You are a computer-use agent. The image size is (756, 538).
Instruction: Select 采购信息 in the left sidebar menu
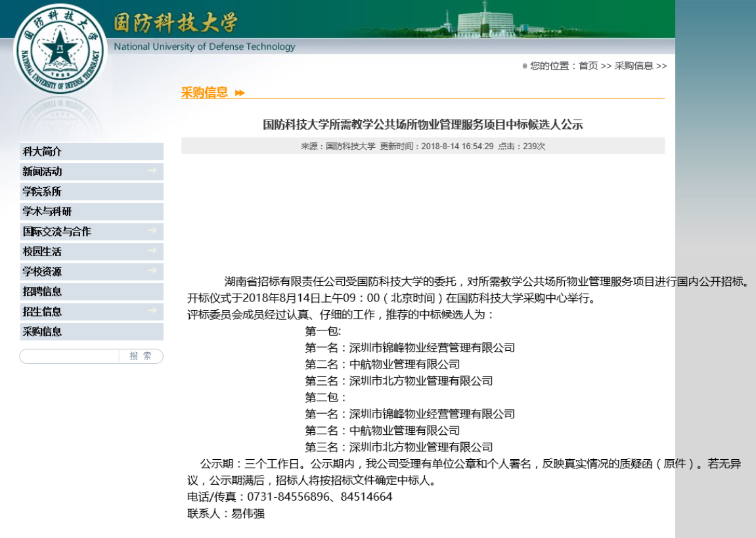[x=42, y=332]
